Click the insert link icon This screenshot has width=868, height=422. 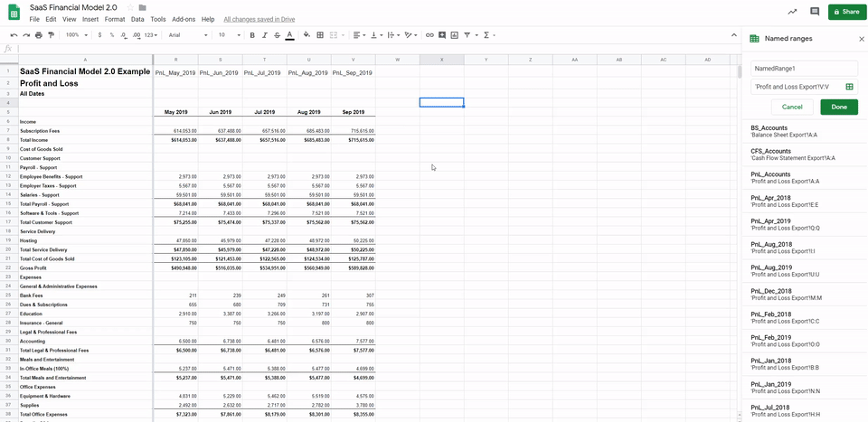(x=429, y=35)
